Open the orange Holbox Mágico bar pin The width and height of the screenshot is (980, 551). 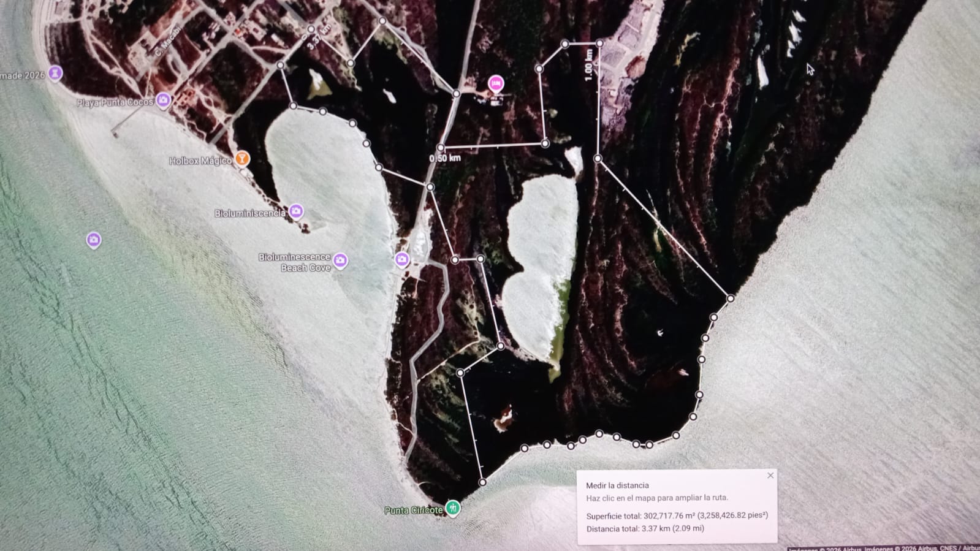(242, 158)
